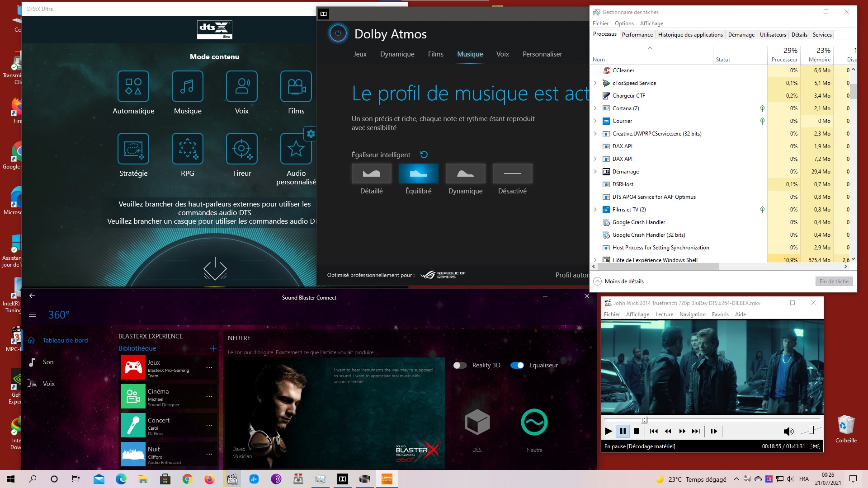Open Corbeille on the desktop
Image resolution: width=868 pixels, height=488 pixels.
point(846,429)
